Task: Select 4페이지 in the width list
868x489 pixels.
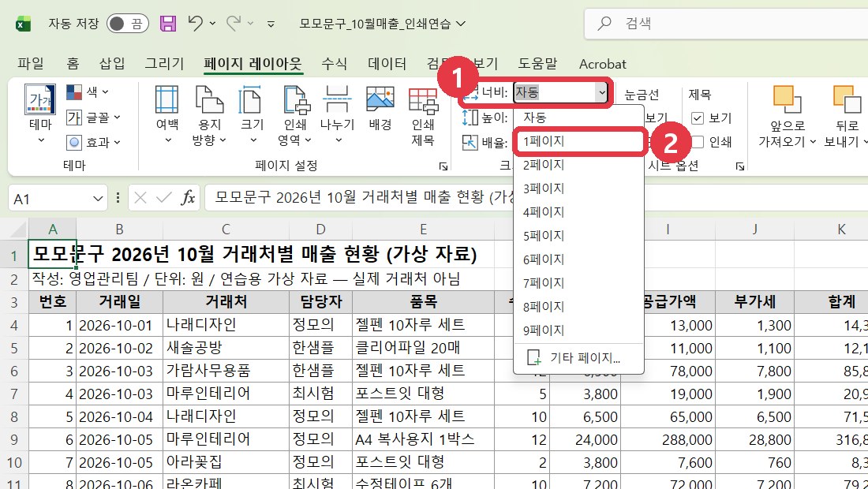Action: point(578,212)
